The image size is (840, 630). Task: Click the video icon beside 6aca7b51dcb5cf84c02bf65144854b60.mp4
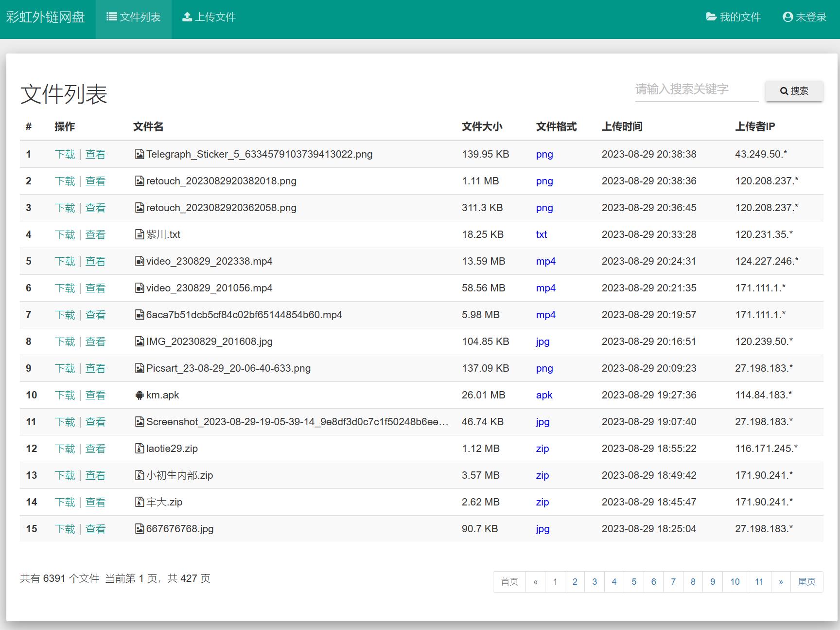coord(140,315)
